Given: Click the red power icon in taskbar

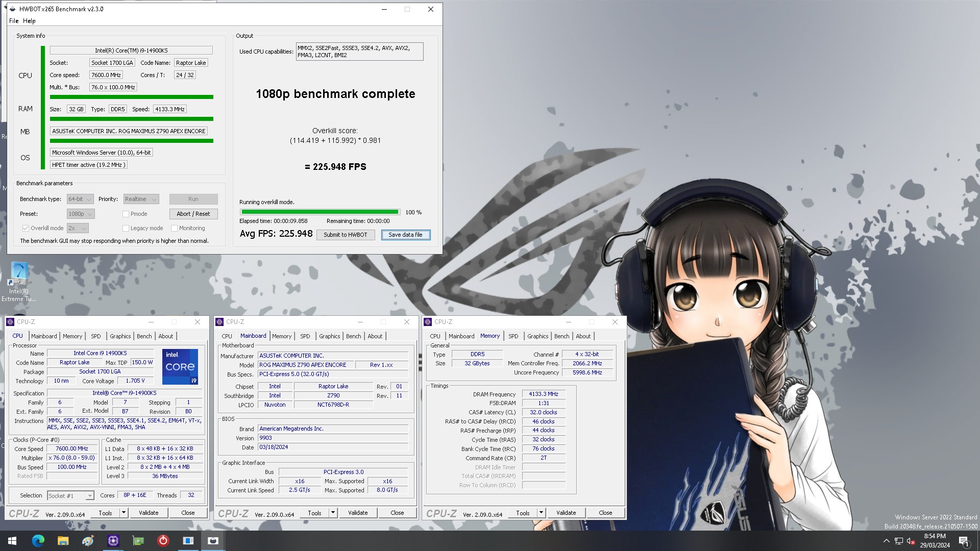Looking at the screenshot, I should coord(163,541).
